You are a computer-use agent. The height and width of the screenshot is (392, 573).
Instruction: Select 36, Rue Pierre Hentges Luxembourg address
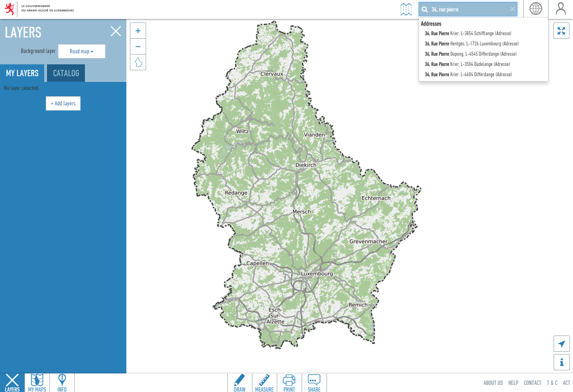472,44
